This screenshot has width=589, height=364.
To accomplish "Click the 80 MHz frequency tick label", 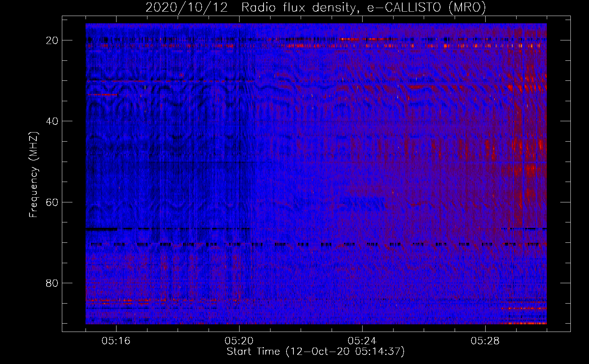I will [x=52, y=283].
